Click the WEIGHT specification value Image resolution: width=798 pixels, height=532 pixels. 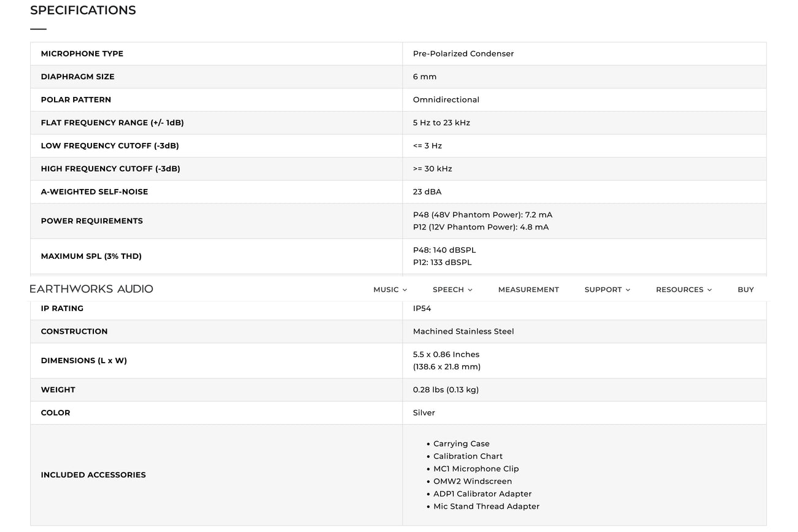[446, 389]
